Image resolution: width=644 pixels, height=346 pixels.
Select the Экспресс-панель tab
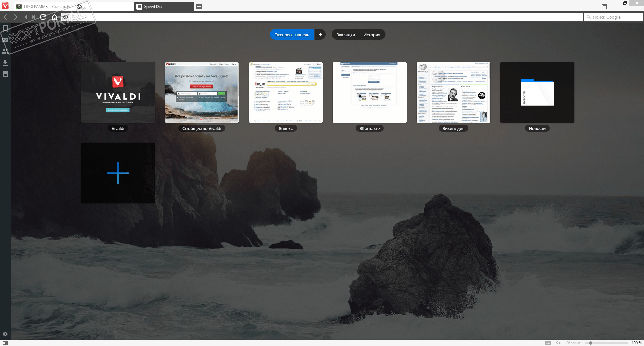pos(292,35)
